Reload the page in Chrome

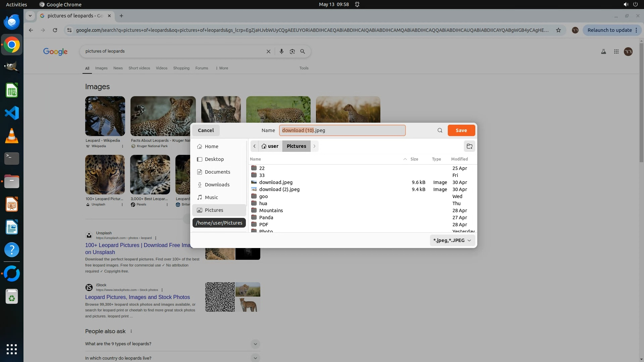pos(55,30)
